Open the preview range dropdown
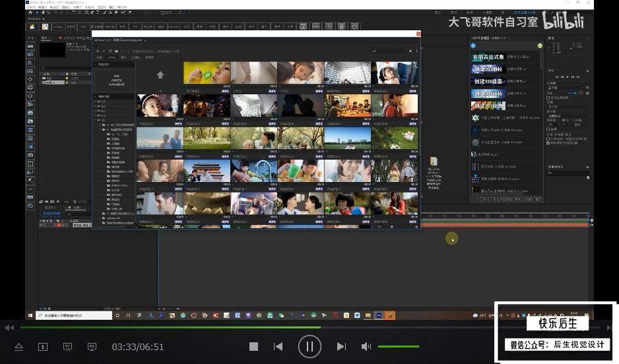This screenshot has height=364, width=619. click(x=568, y=107)
